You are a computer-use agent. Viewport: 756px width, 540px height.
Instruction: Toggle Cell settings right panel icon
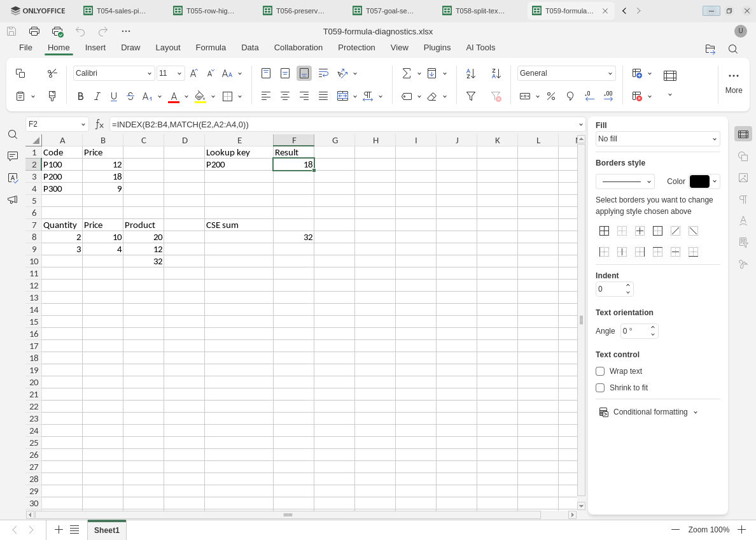click(x=743, y=134)
